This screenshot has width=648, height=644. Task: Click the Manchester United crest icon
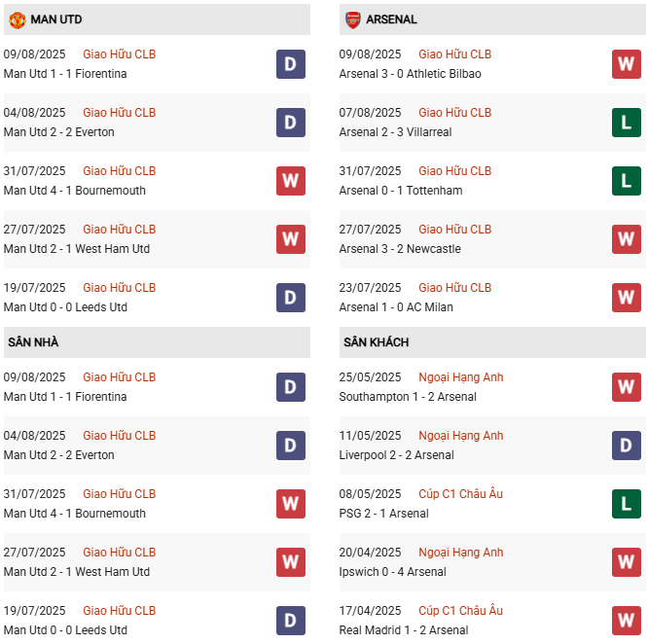tap(17, 19)
